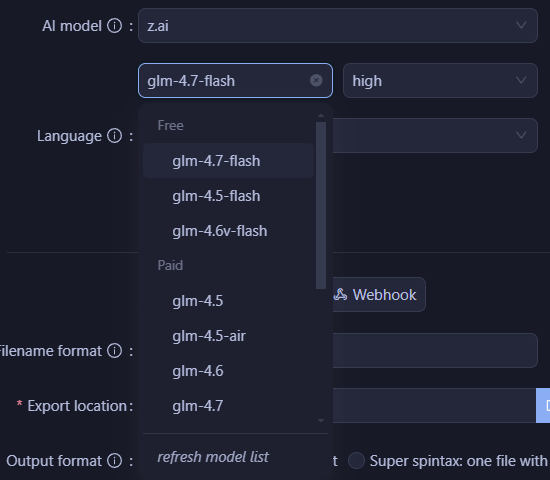Image resolution: width=550 pixels, height=480 pixels.
Task: Open the reasoning level dropdown set to high
Action: pos(440,81)
